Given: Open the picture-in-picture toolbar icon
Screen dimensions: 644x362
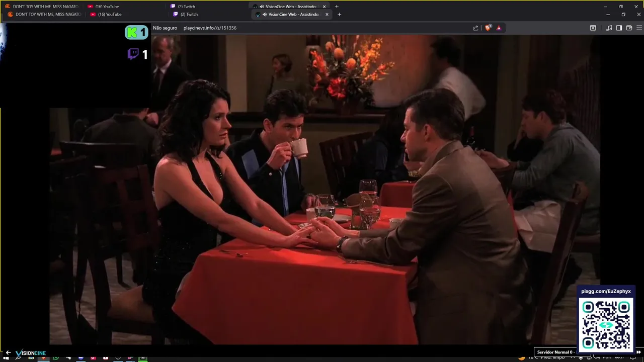Looking at the screenshot, I should [x=593, y=28].
